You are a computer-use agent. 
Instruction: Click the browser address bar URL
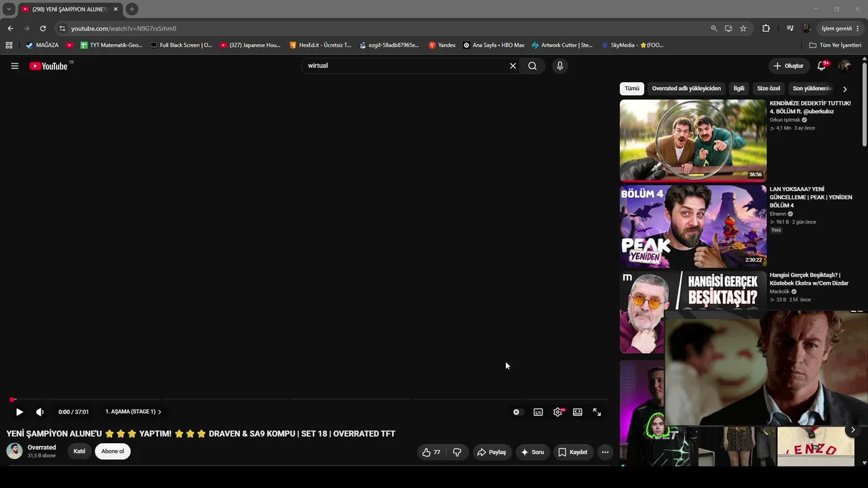point(123,28)
